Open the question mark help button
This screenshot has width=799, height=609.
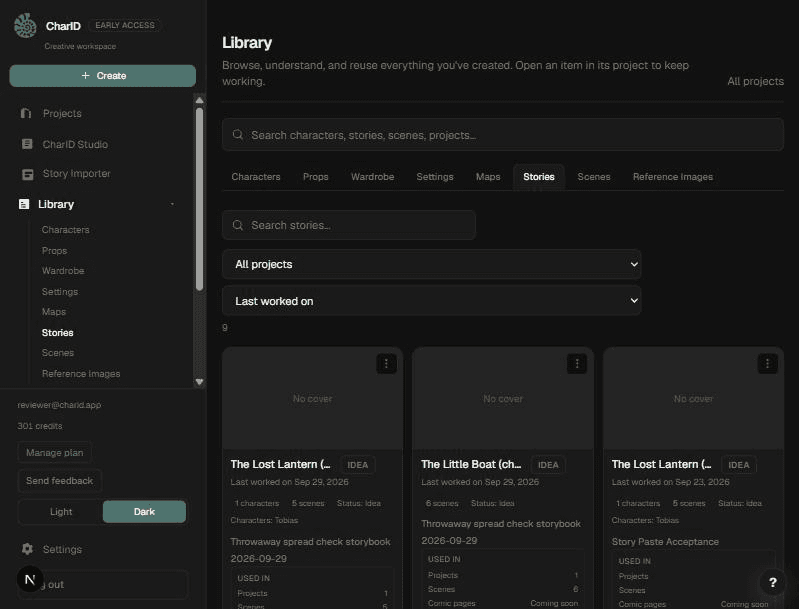click(773, 582)
